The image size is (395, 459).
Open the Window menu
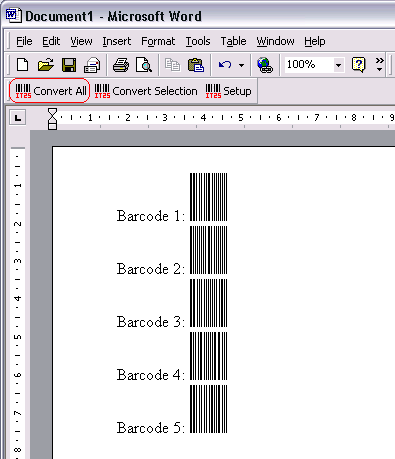[275, 41]
